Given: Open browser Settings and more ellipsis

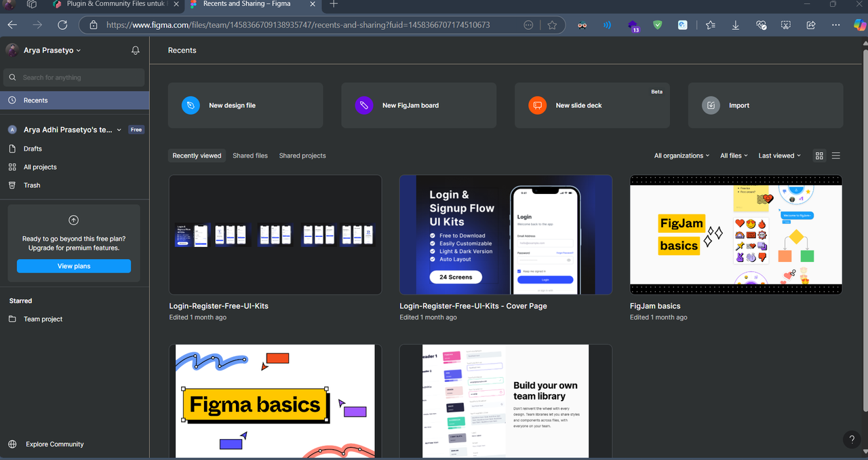Looking at the screenshot, I should [x=835, y=25].
